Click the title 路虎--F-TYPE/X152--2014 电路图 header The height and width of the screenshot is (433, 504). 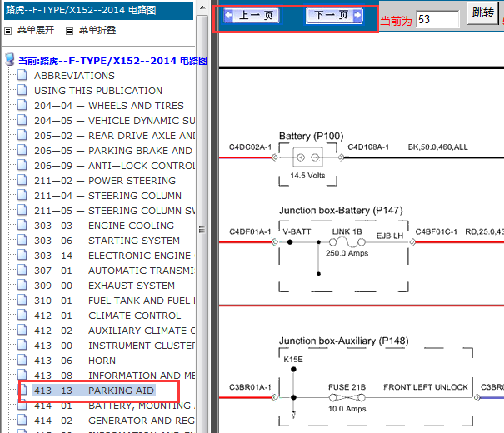pyautogui.click(x=81, y=10)
